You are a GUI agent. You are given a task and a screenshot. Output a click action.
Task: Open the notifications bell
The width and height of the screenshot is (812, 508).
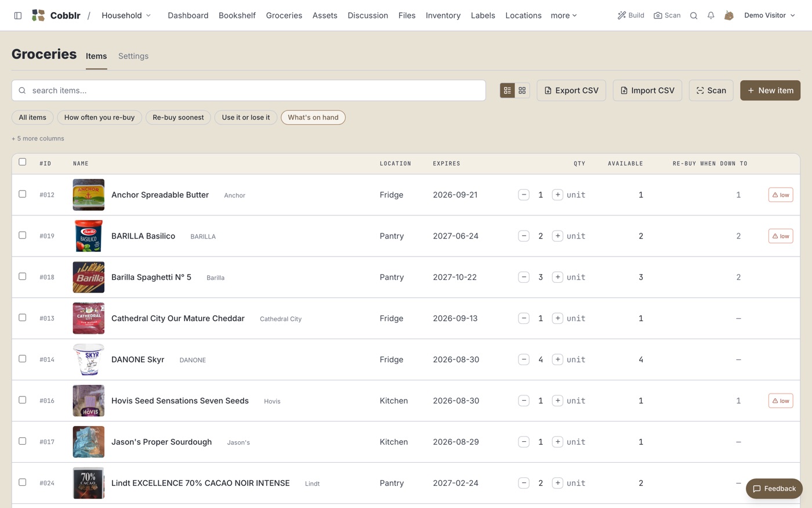tap(710, 16)
